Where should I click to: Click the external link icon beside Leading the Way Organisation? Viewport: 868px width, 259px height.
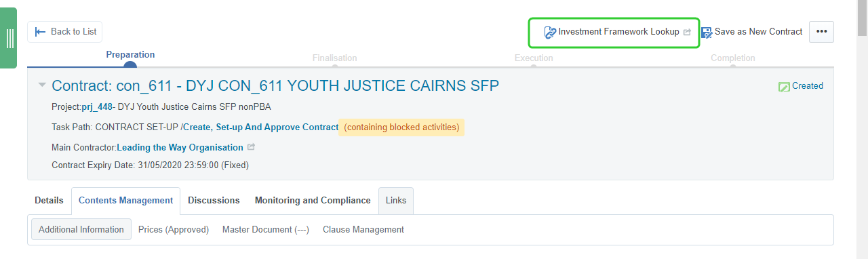point(251,147)
